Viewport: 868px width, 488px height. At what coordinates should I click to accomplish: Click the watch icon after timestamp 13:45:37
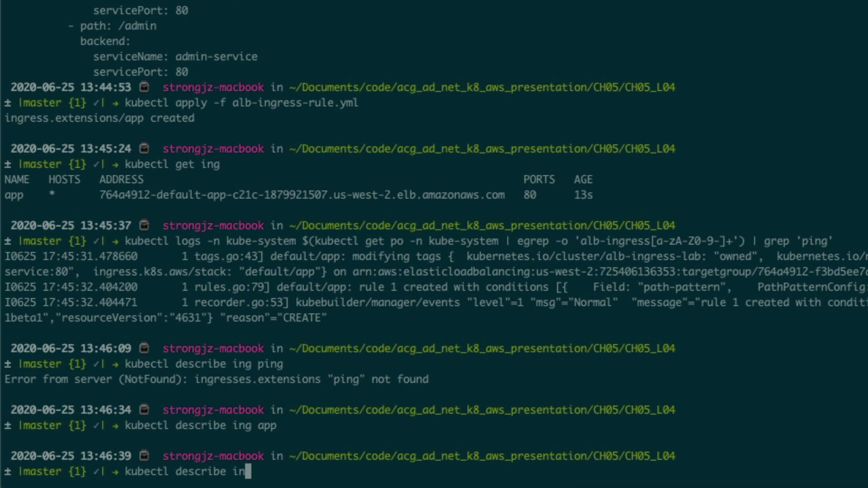click(144, 225)
